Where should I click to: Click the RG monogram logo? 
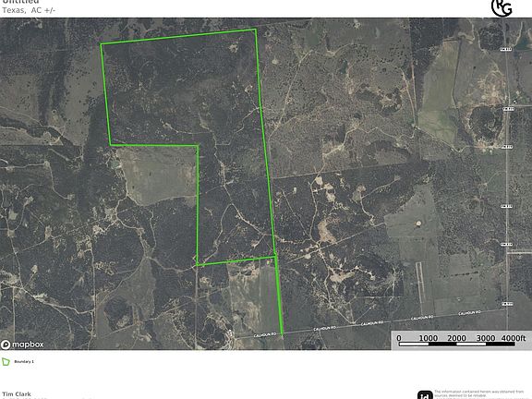point(502,6)
